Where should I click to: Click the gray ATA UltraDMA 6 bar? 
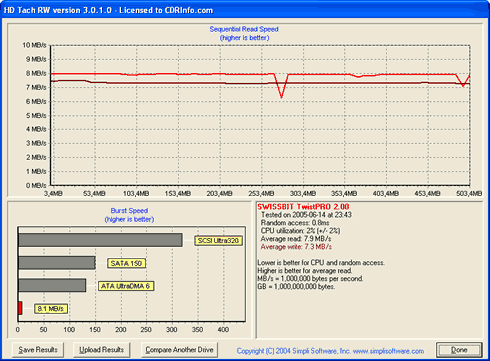pyautogui.click(x=52, y=285)
